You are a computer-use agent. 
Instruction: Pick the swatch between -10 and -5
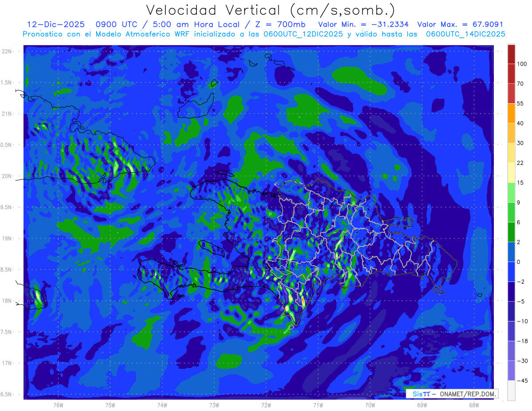pos(511,311)
